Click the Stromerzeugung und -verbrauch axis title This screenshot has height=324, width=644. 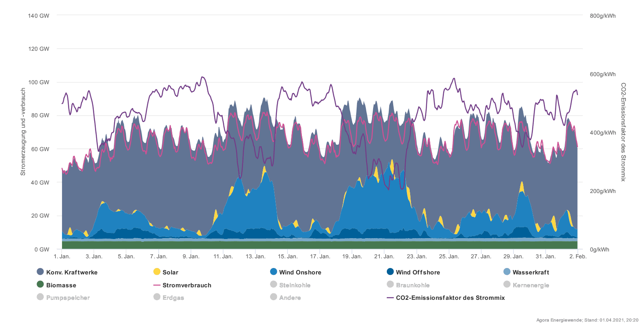[x=23, y=132]
